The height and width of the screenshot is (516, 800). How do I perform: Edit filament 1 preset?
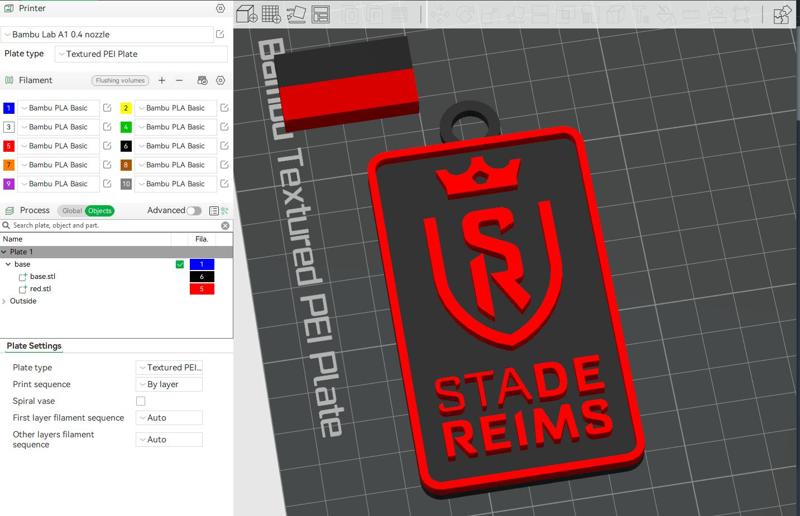pos(107,108)
